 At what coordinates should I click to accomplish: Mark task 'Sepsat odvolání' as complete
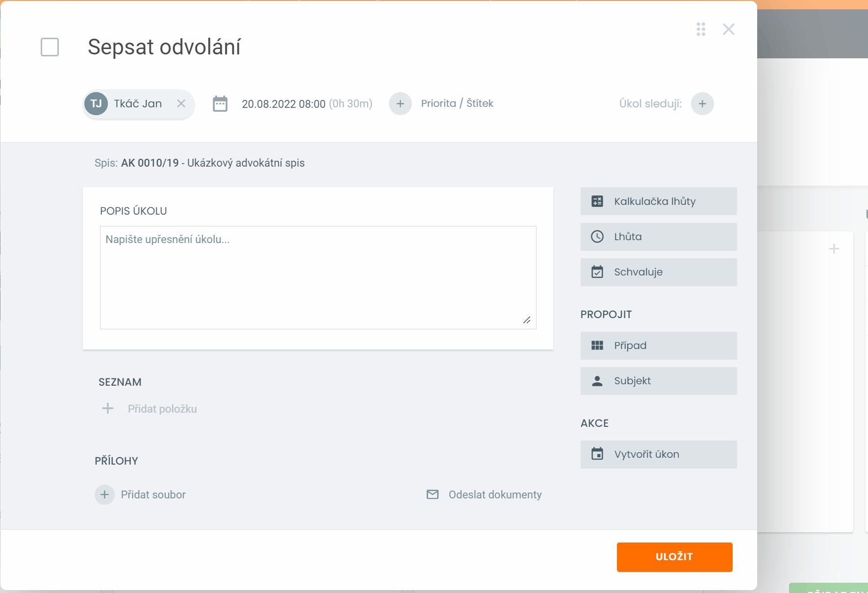[50, 47]
